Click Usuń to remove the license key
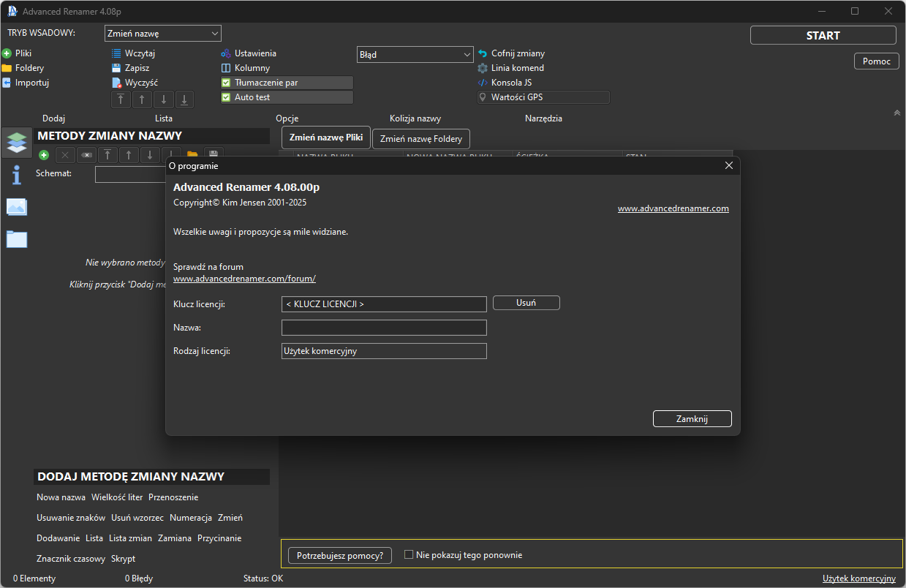 (526, 303)
